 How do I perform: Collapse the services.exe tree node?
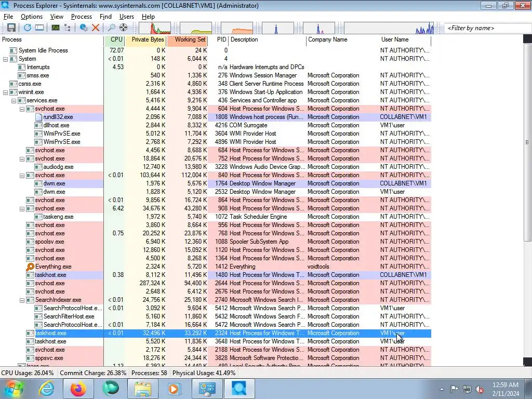14,101
